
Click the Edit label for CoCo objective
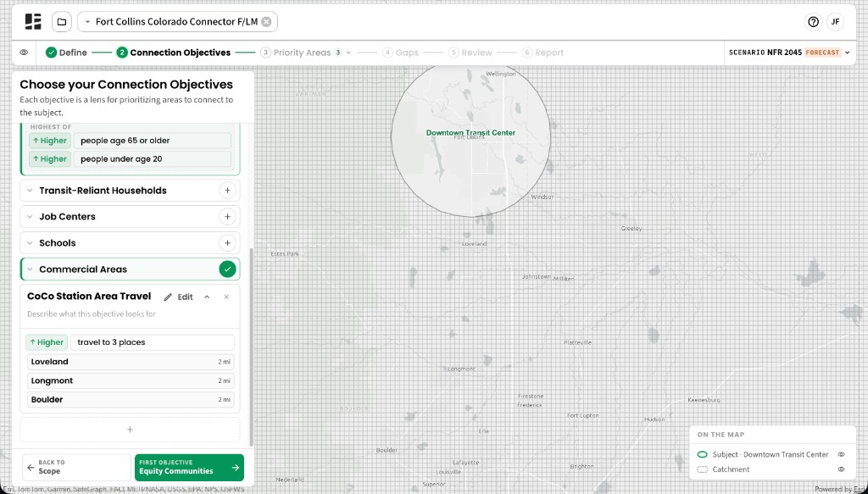click(185, 297)
